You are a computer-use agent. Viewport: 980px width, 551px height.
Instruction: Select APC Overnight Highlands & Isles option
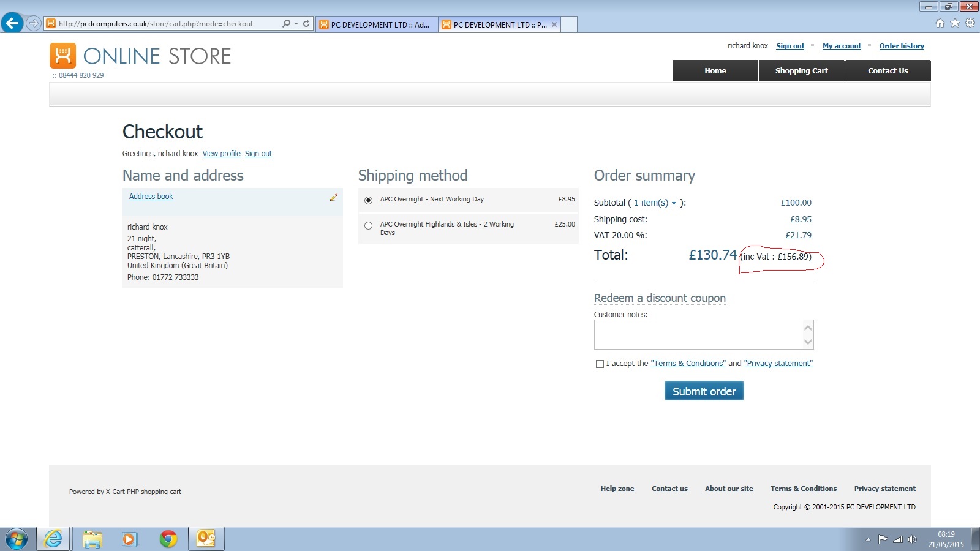[x=368, y=225]
